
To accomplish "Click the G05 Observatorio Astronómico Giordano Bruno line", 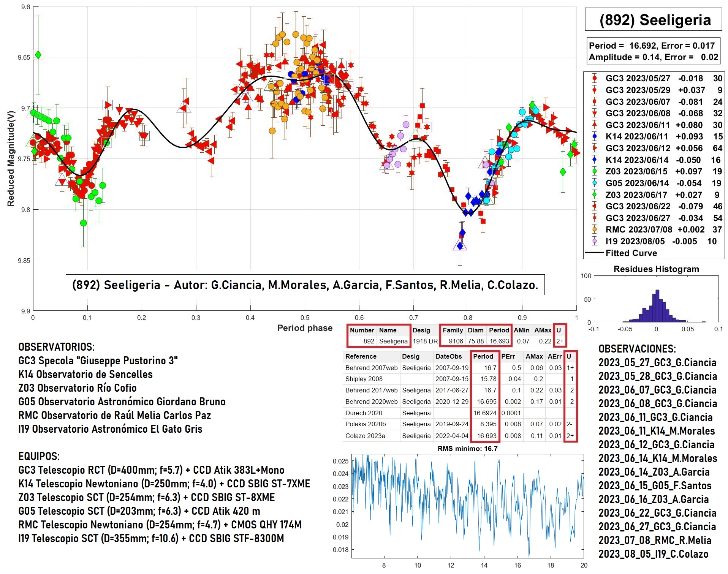I will pos(122,402).
